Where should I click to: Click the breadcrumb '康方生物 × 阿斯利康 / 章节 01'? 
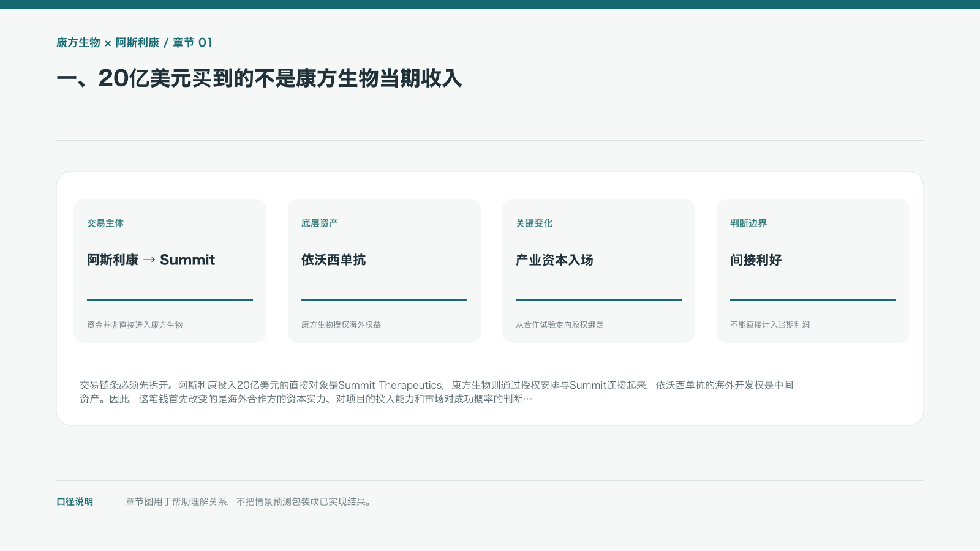pos(134,42)
